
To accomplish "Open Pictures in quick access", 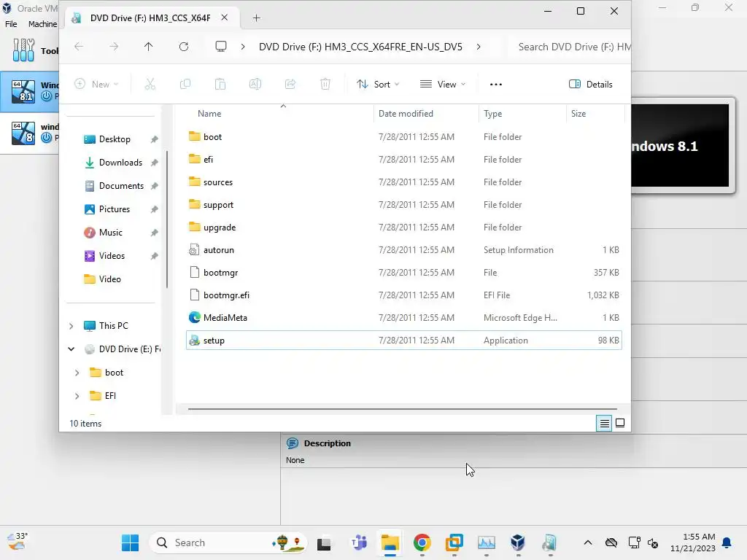I will [114, 209].
